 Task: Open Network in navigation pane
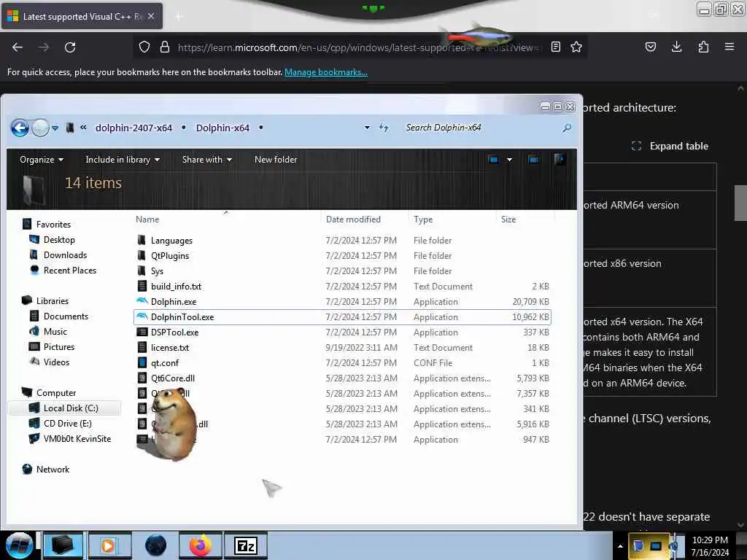pos(53,469)
